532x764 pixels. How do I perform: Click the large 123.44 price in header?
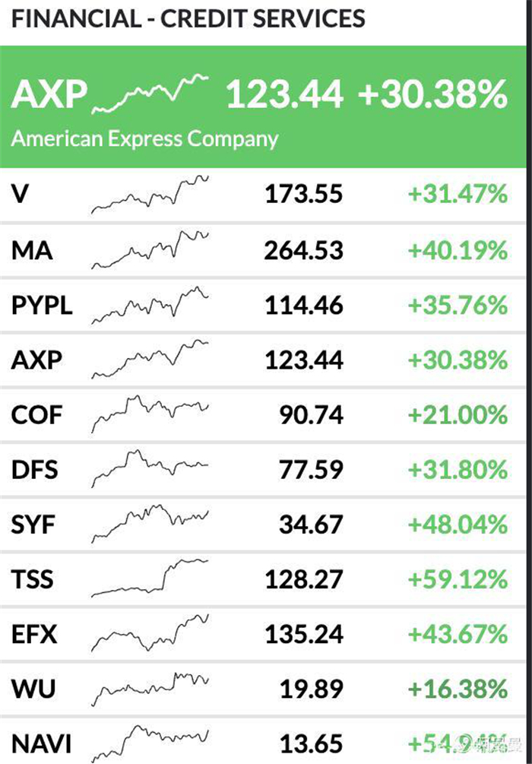[x=285, y=94]
